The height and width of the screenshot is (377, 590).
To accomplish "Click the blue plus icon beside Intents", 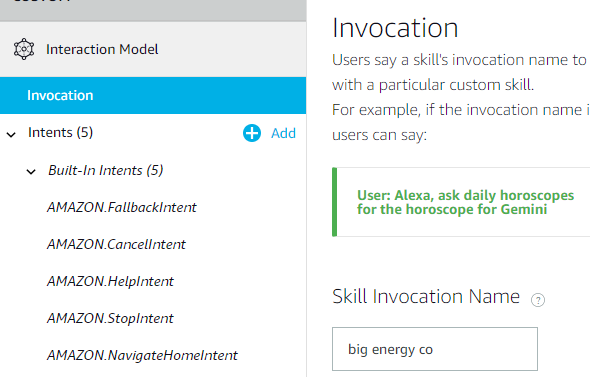I will click(x=252, y=133).
